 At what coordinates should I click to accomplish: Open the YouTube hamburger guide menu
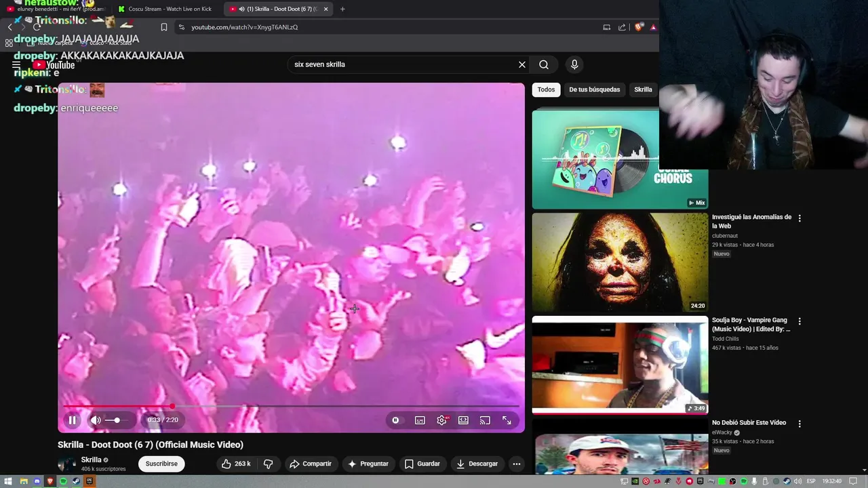(16, 65)
